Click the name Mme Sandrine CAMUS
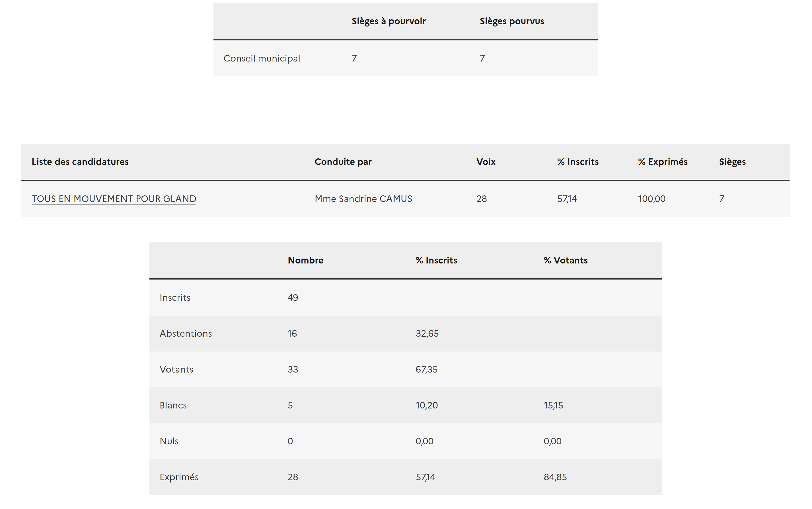The height and width of the screenshot is (509, 812). tap(363, 199)
